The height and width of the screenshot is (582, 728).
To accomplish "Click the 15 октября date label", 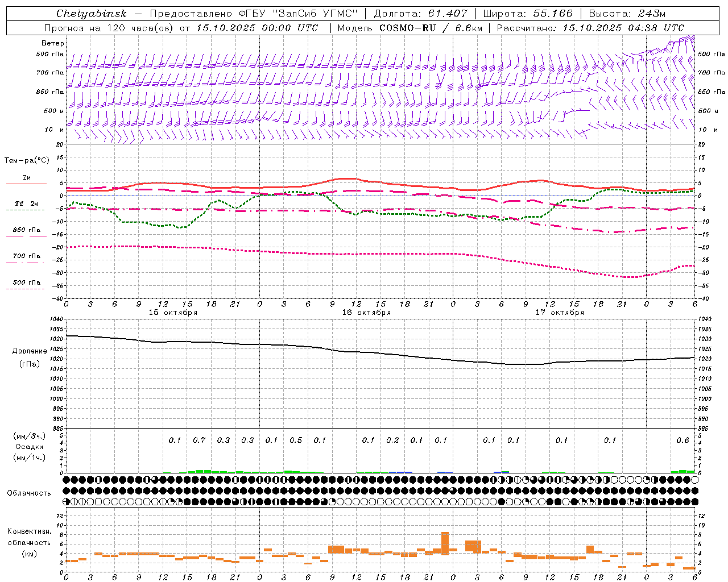I will click(x=173, y=313).
